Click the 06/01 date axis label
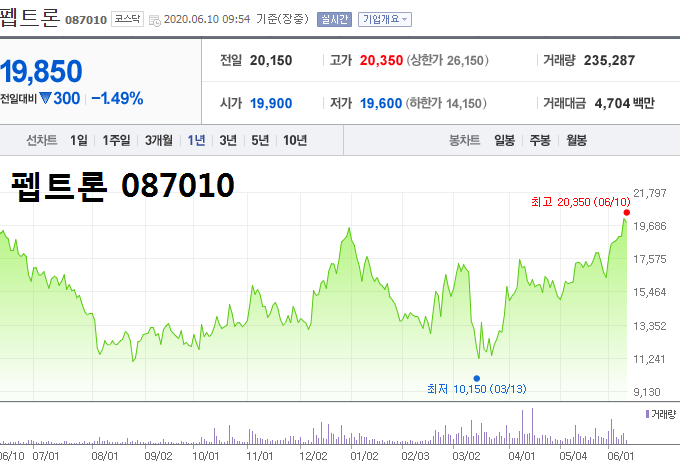The image size is (680, 474). (621, 456)
